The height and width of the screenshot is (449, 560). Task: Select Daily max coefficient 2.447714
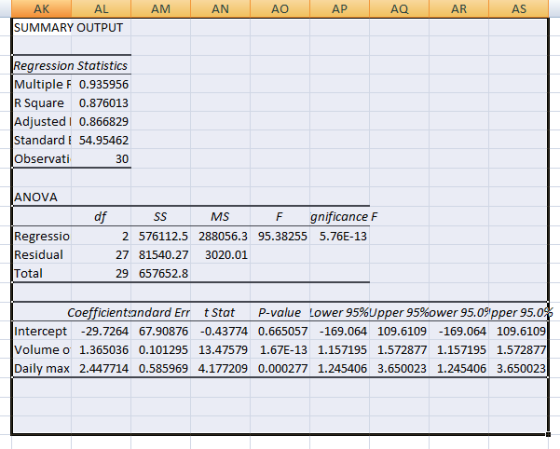[101, 368]
